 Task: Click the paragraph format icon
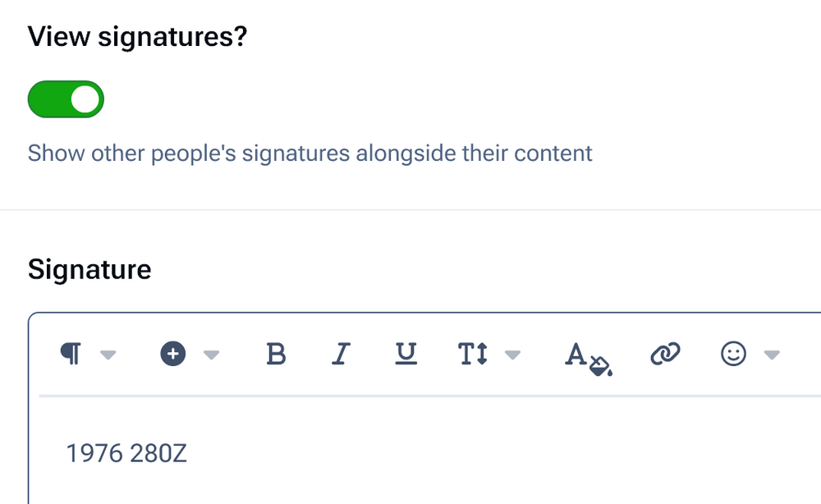click(71, 354)
